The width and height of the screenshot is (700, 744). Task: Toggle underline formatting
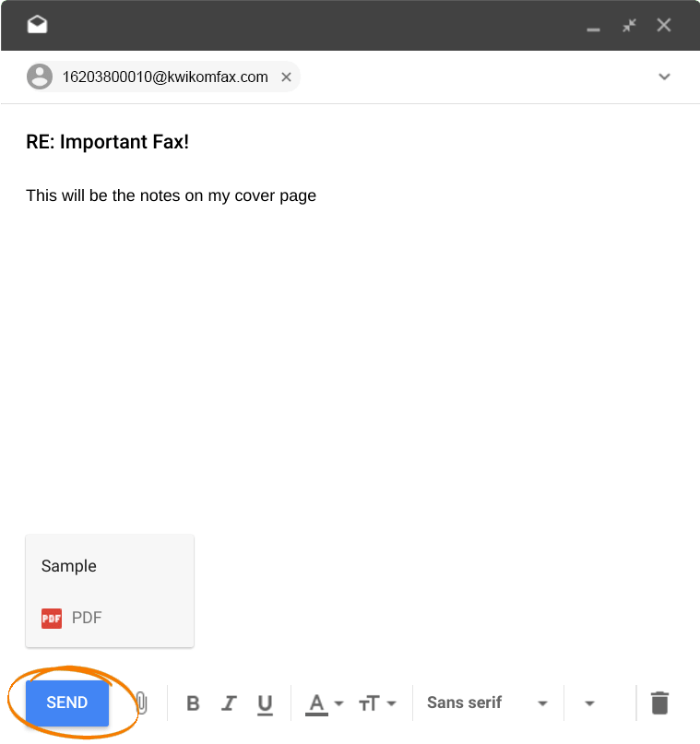point(265,704)
